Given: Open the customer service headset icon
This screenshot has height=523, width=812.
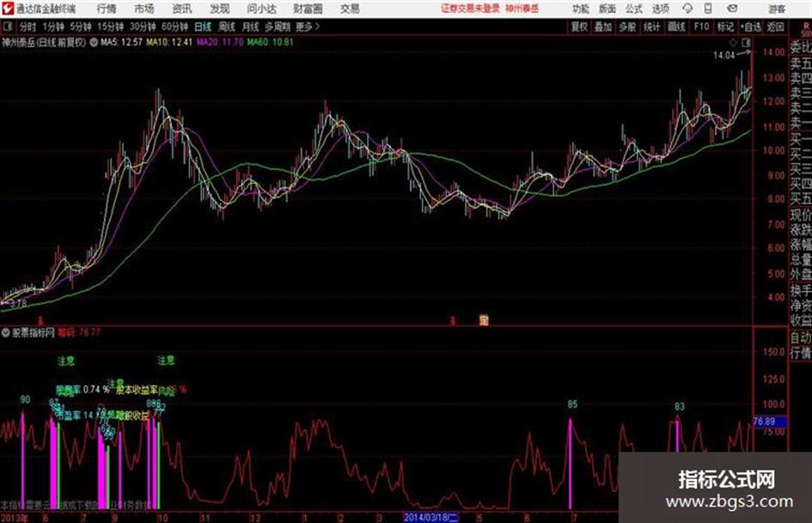Looking at the screenshot, I should 687,9.
